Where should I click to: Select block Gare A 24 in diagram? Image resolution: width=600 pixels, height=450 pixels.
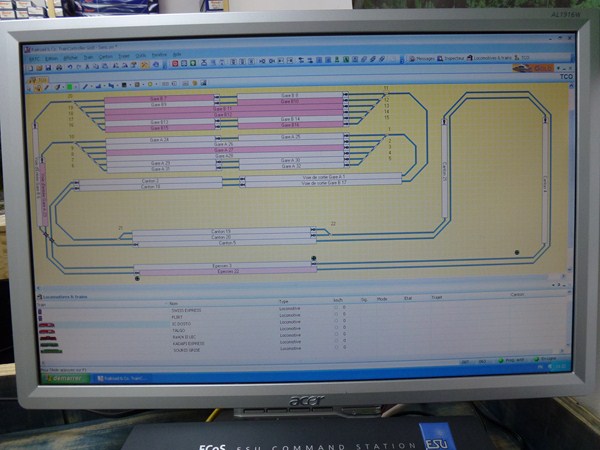[x=160, y=140]
